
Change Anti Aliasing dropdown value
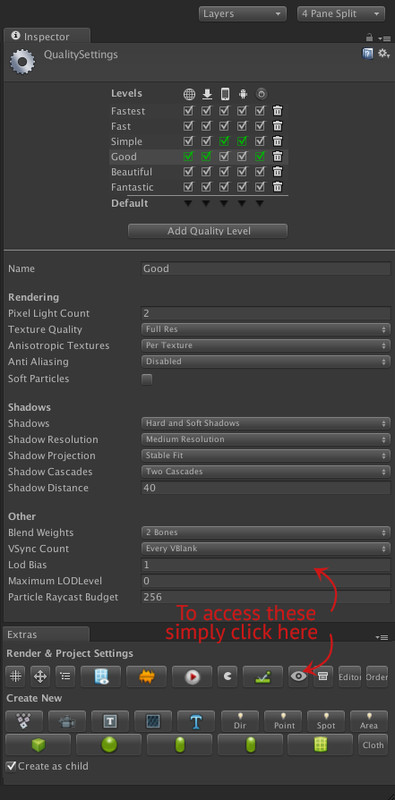tap(266, 362)
